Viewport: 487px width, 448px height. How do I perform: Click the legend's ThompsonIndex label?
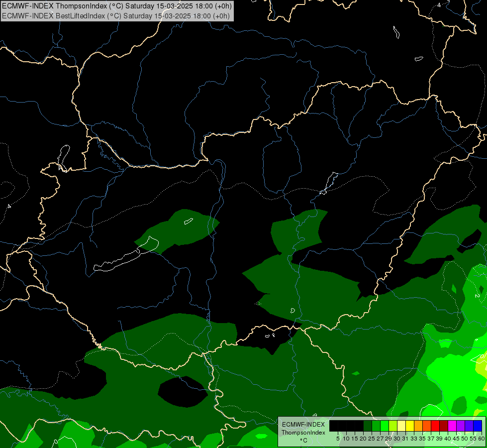(303, 433)
